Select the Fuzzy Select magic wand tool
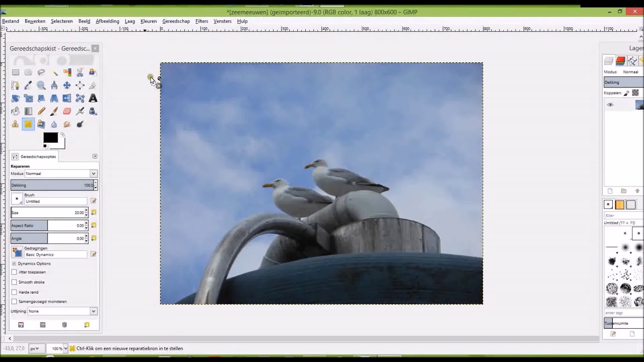This screenshot has height=362, width=644. point(54,72)
